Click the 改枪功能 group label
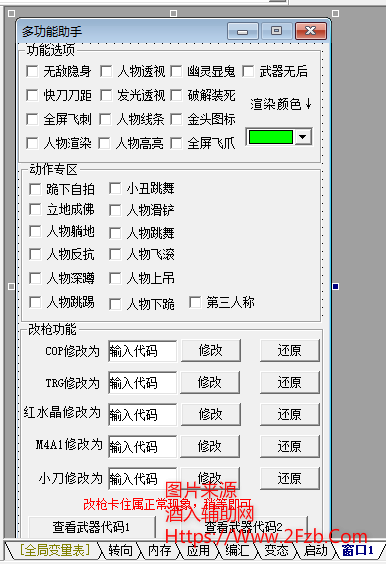 click(x=52, y=329)
